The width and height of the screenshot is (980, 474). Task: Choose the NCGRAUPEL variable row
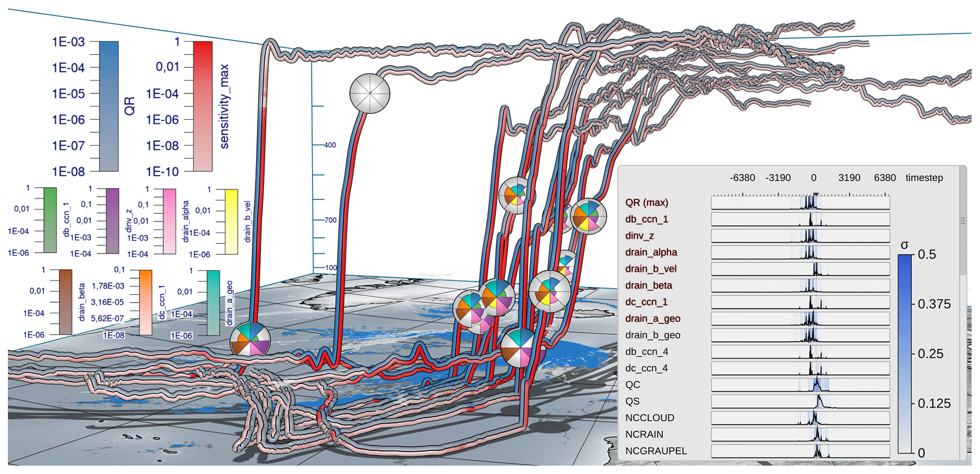(656, 451)
